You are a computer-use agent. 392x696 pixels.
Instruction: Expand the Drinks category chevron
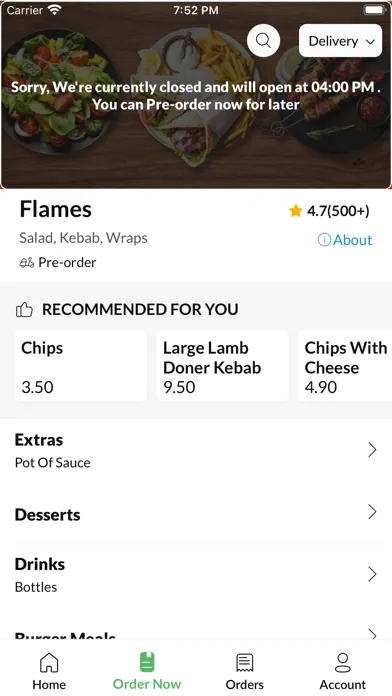(x=372, y=574)
